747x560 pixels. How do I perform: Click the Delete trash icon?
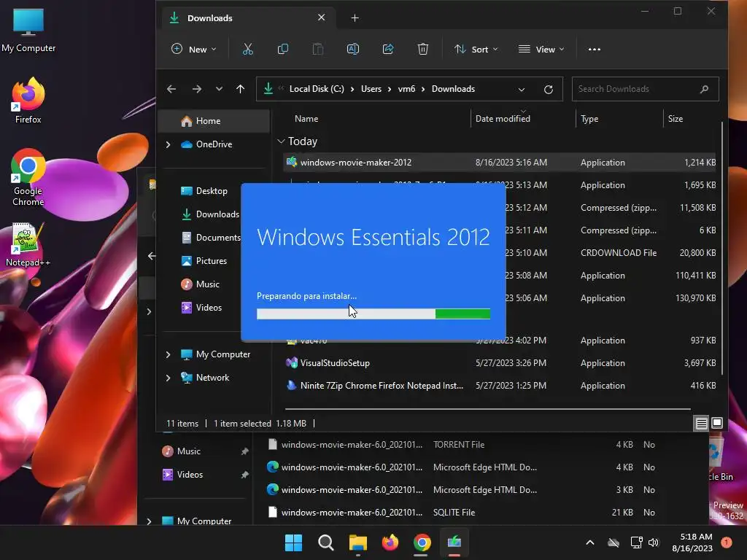pos(423,49)
